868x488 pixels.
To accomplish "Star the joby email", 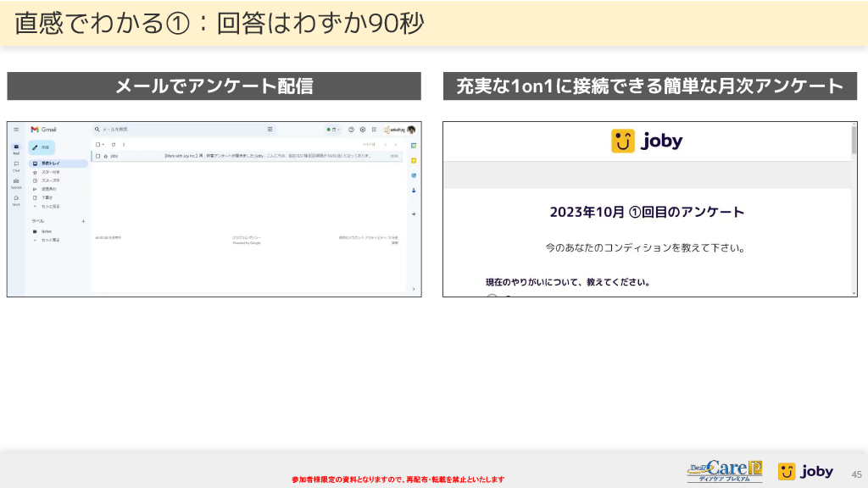I will pyautogui.click(x=105, y=156).
